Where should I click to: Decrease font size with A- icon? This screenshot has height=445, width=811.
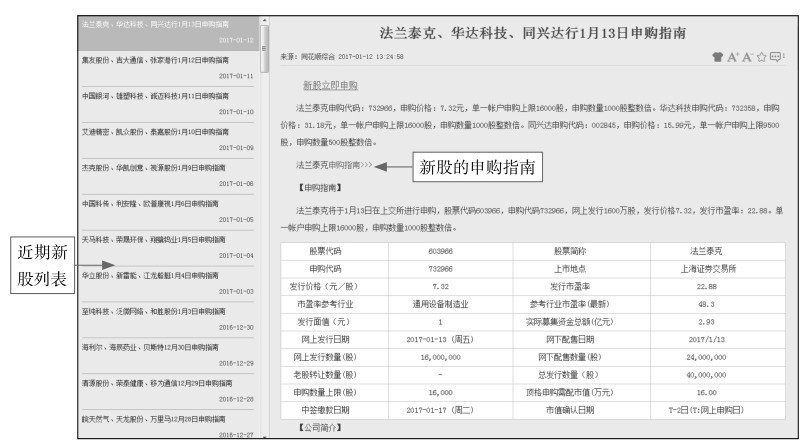pyautogui.click(x=747, y=57)
